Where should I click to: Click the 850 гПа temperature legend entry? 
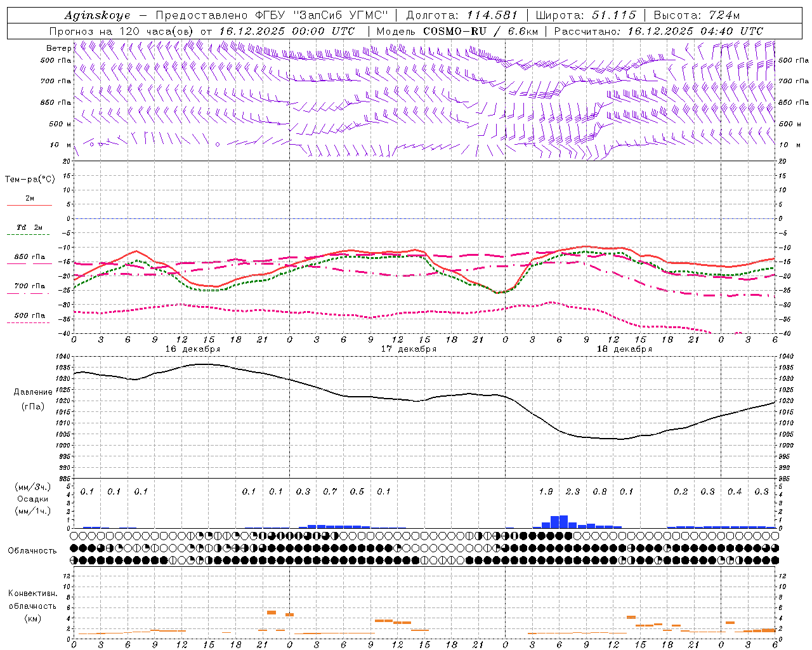(x=30, y=257)
